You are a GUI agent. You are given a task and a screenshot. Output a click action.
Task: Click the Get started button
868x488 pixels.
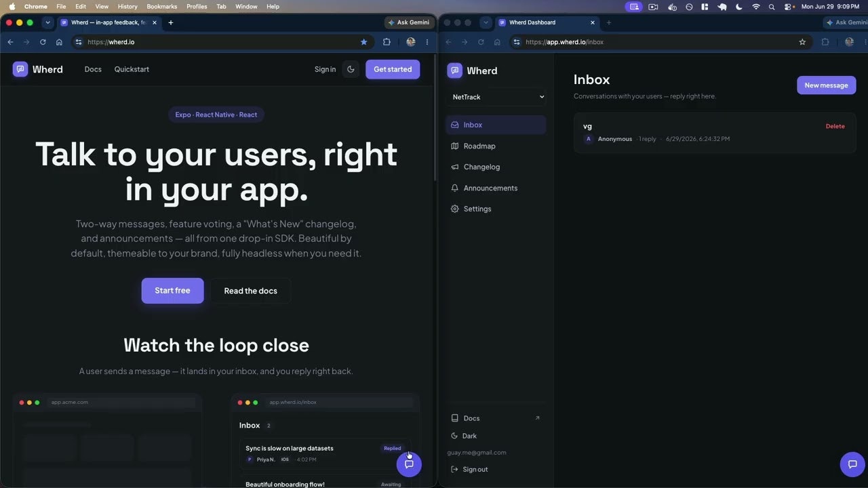pyautogui.click(x=393, y=69)
